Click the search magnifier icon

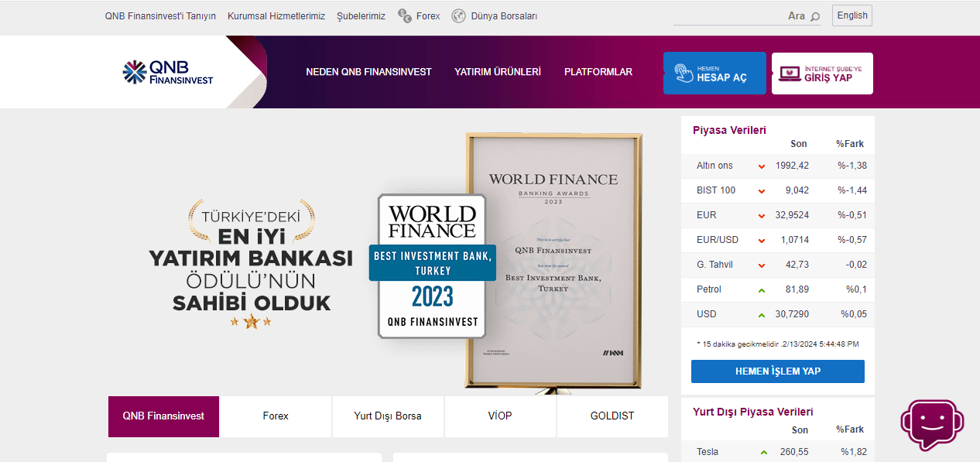point(814,16)
